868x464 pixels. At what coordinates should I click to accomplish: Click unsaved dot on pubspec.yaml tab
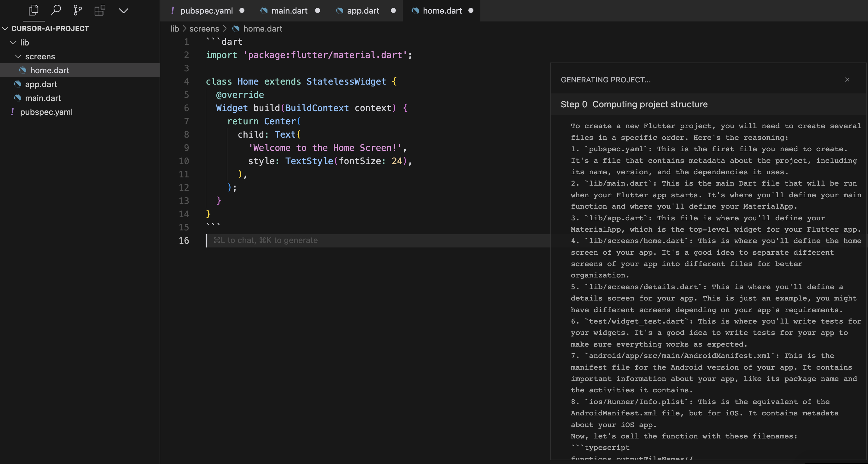coord(242,10)
